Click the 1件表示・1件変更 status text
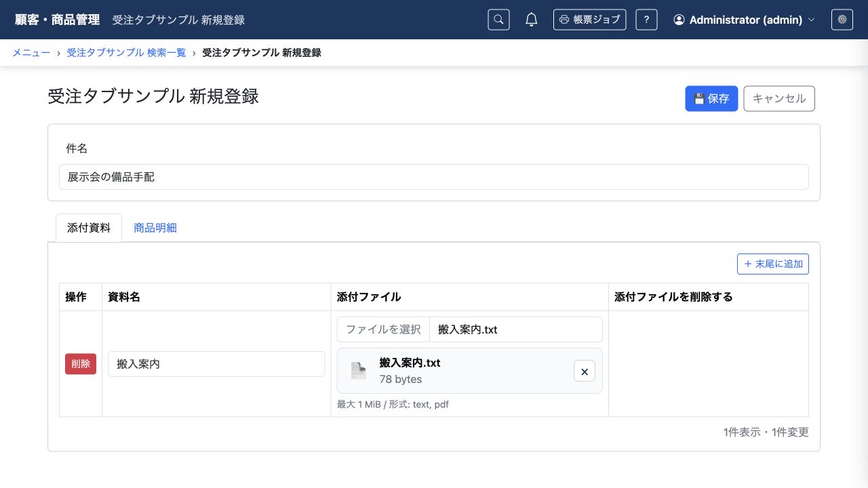The height and width of the screenshot is (488, 868). click(x=766, y=432)
